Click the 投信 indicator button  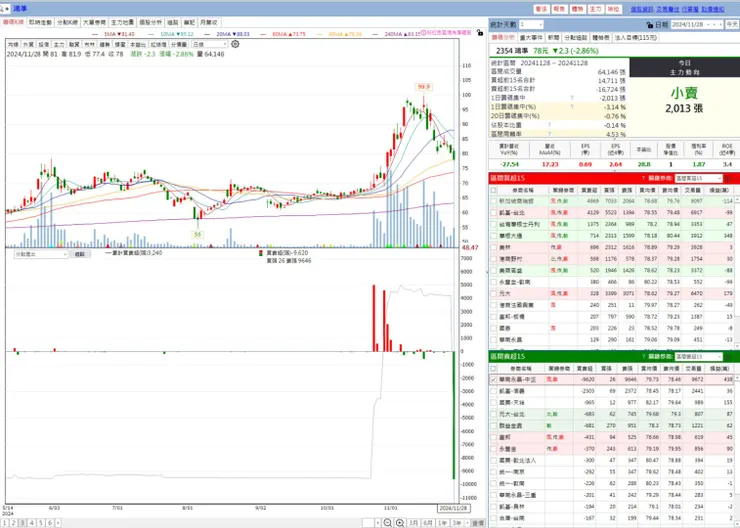[43, 44]
